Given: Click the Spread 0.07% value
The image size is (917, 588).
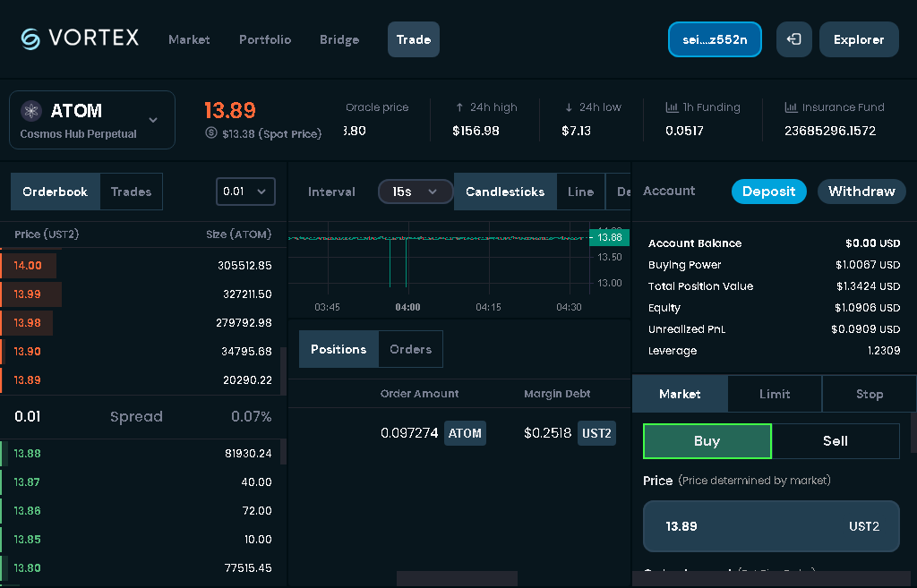Looking at the screenshot, I should (x=251, y=417).
